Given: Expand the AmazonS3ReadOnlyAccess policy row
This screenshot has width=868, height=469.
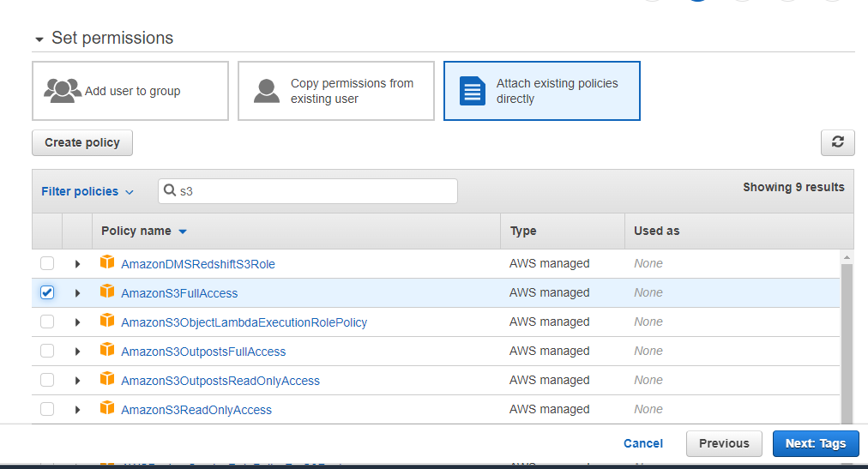Looking at the screenshot, I should [x=77, y=410].
